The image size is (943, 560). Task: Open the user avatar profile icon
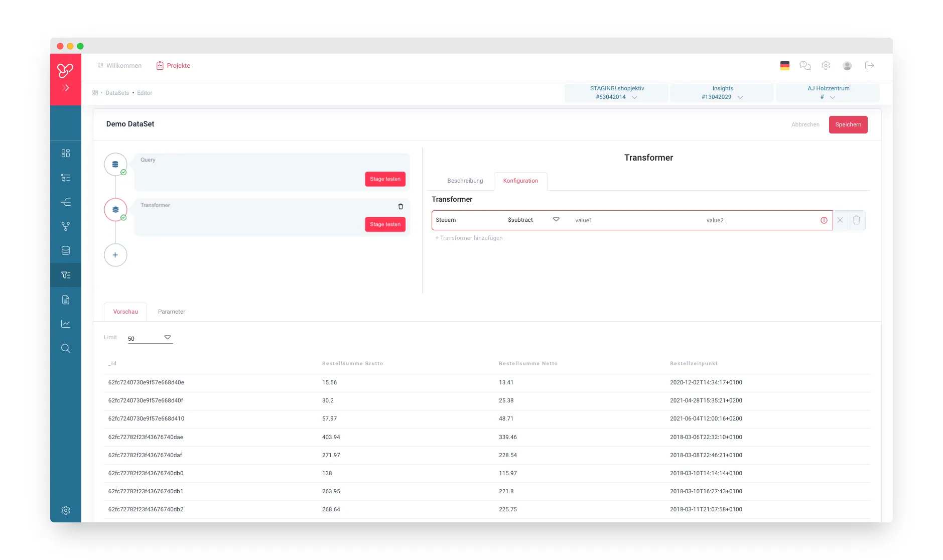click(847, 65)
